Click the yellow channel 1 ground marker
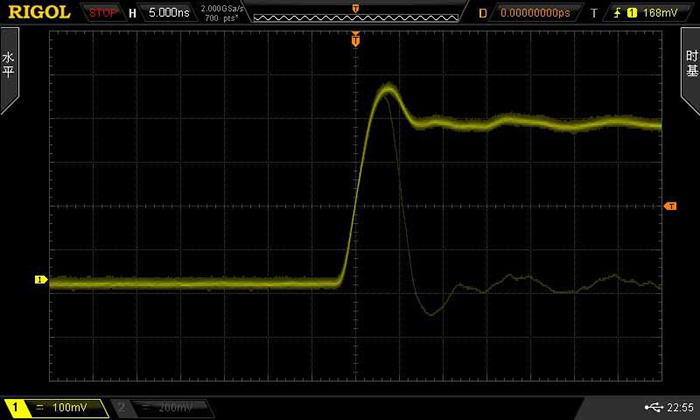 41,280
